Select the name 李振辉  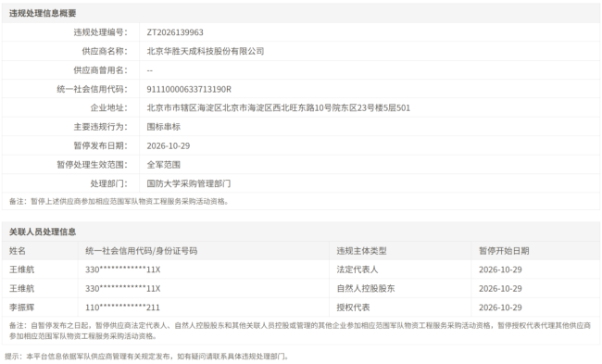tap(22, 308)
